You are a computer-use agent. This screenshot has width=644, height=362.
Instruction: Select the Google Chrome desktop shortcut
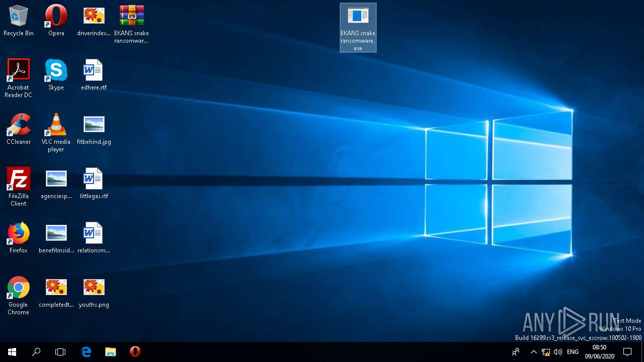coord(19,296)
